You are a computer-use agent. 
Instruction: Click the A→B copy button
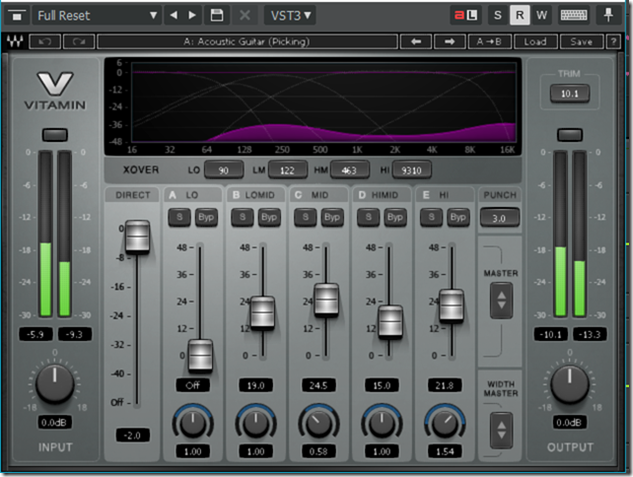pos(491,42)
